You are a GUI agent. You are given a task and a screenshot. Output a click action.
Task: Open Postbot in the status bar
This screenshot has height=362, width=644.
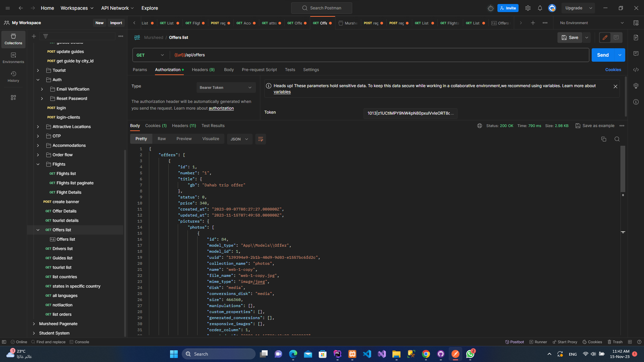[x=515, y=342]
